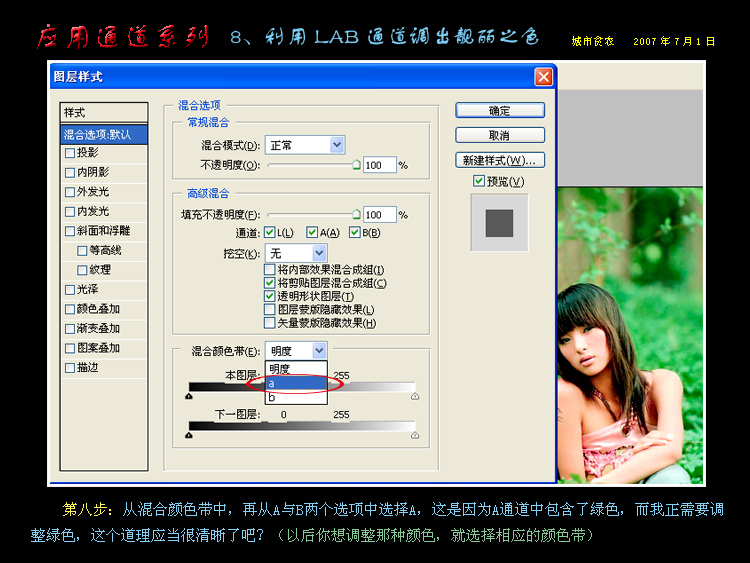The width and height of the screenshot is (750, 563).
Task: Check 矢量蒙版隐藏效果(H)
Action: (x=269, y=323)
